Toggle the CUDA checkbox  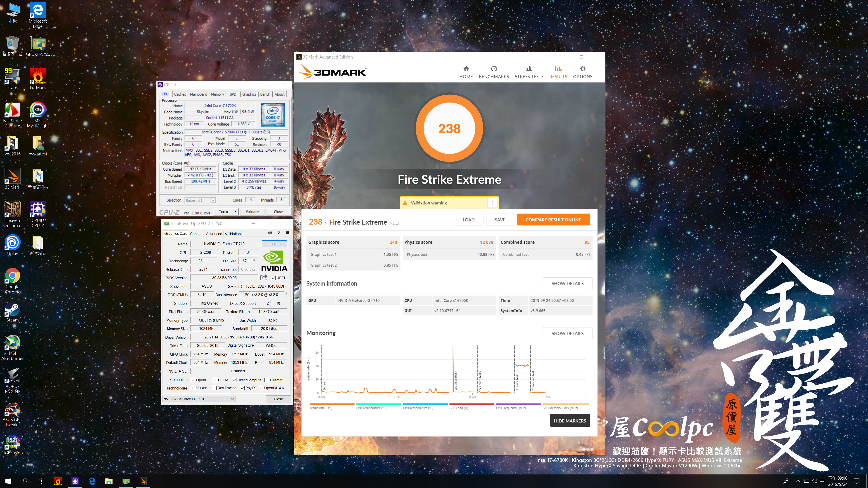click(215, 380)
